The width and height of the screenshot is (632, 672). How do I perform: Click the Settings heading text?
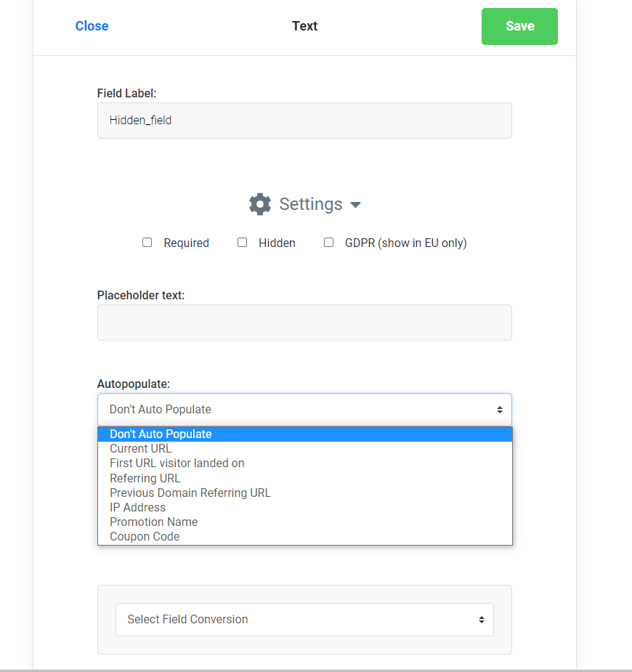pos(311,204)
